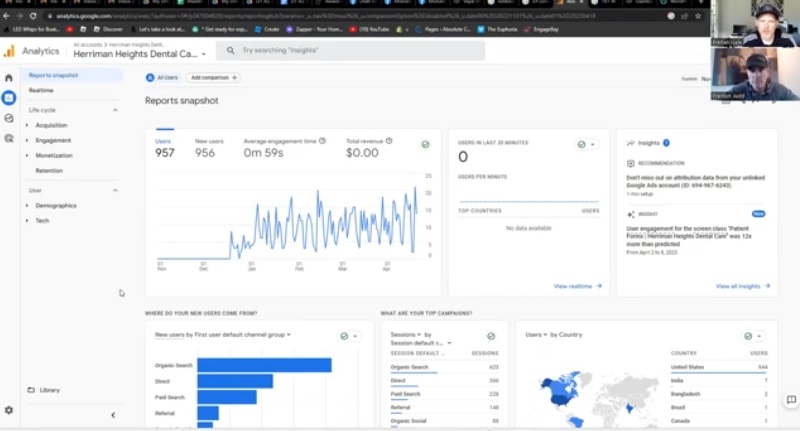Click Organic Search row in sessions table
Viewport: 800px width, 431px height.
click(x=444, y=367)
